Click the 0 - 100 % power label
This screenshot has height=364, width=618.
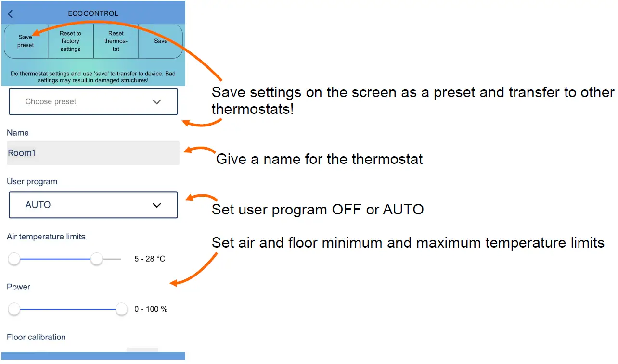[151, 309]
